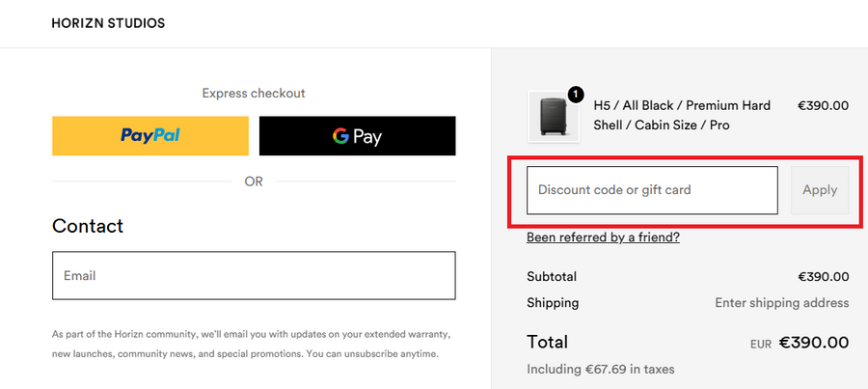The image size is (868, 389).
Task: Click the 'Enter shipping address' text
Action: coord(781,303)
